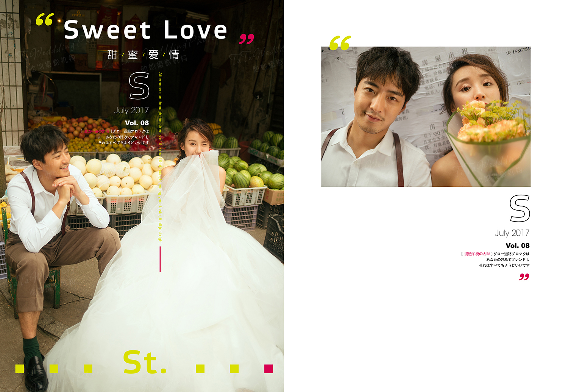The height and width of the screenshot is (392, 568).
Task: Select "それはすべてちょうどいいです" line on the white page
Action: coord(504,265)
